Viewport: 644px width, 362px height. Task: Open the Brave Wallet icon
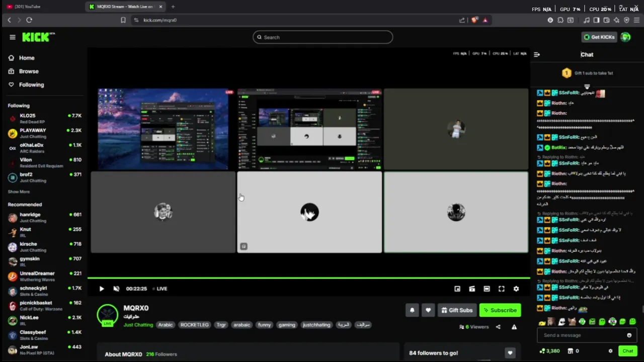click(x=606, y=20)
